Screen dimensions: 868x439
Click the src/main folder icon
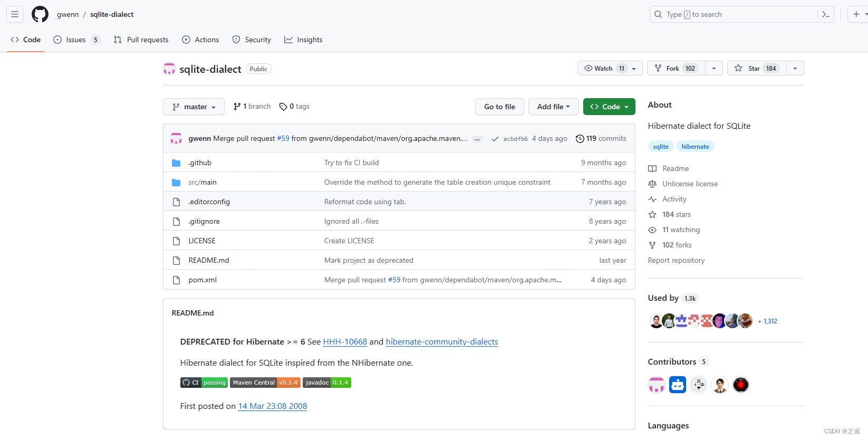click(x=176, y=183)
